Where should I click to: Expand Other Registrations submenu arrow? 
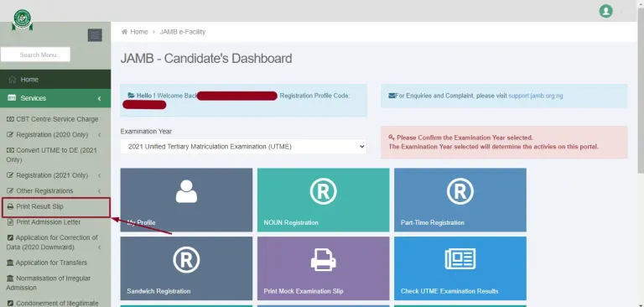point(100,191)
